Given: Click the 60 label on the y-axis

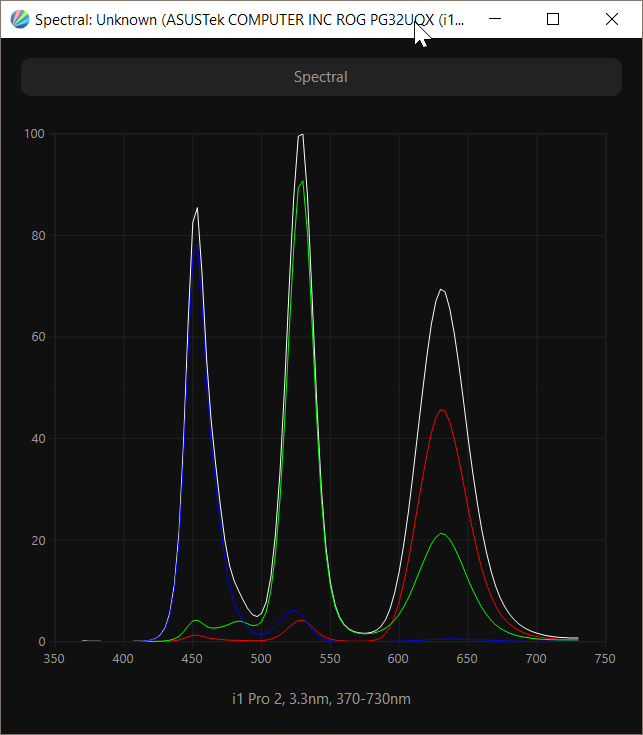Looking at the screenshot, I should click(x=39, y=337).
